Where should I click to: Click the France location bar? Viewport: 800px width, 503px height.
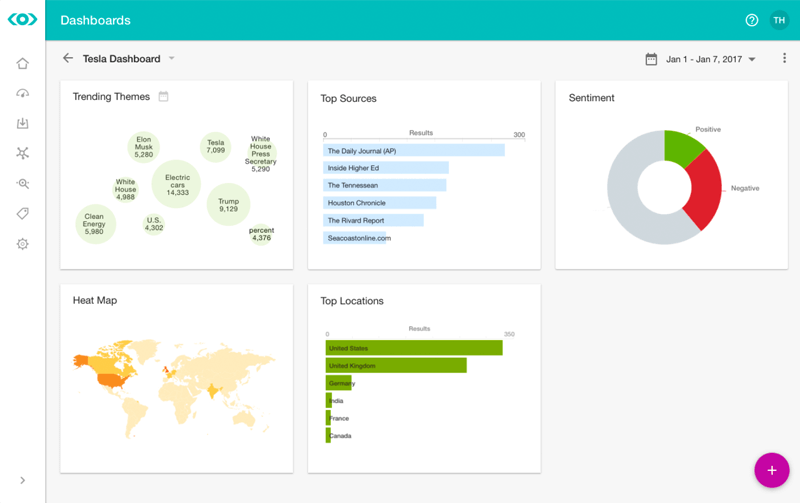(x=328, y=418)
